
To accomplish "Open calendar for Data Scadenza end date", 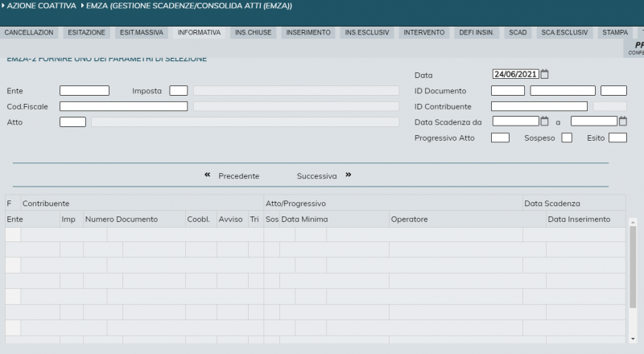I will 623,121.
